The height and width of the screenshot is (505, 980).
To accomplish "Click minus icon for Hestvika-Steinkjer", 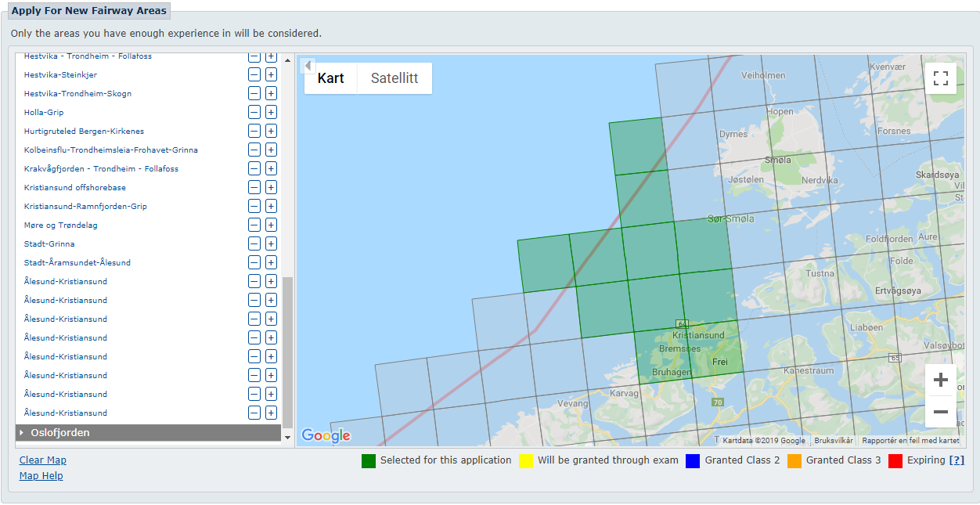I will coord(254,75).
